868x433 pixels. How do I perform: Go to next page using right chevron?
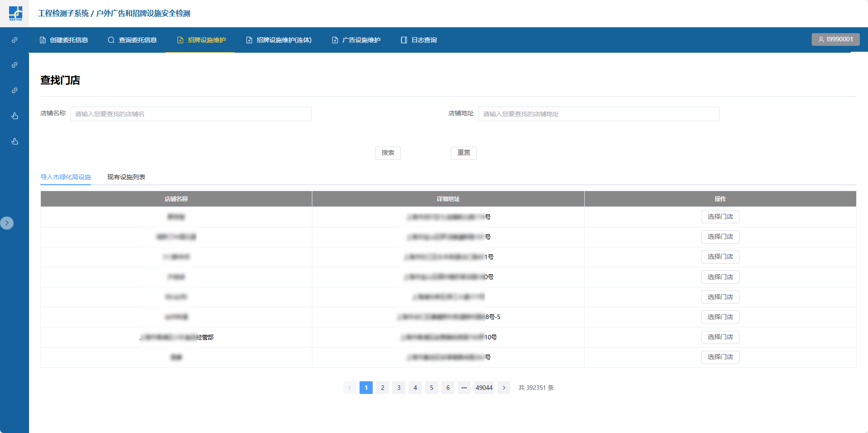pos(504,388)
